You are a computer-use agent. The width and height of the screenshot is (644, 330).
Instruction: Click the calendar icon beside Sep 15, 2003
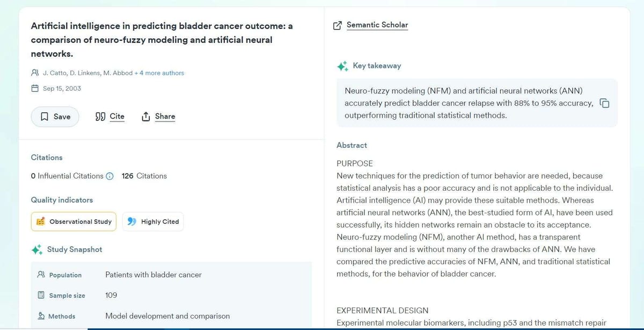[35, 89]
